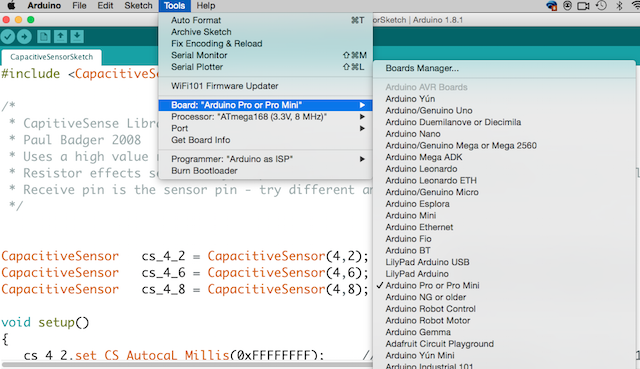Click the Save sketch down-arrow icon
The width and height of the screenshot is (640, 369).
tap(77, 37)
